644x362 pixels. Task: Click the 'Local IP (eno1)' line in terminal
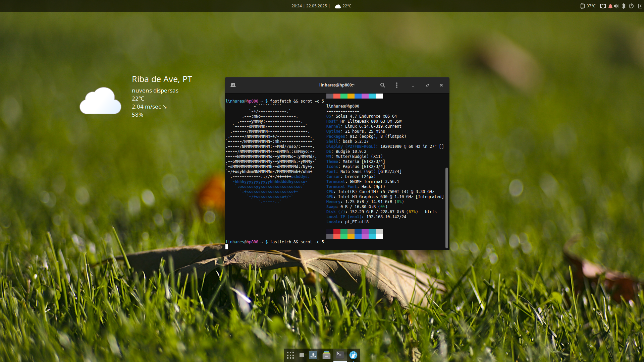click(x=366, y=217)
